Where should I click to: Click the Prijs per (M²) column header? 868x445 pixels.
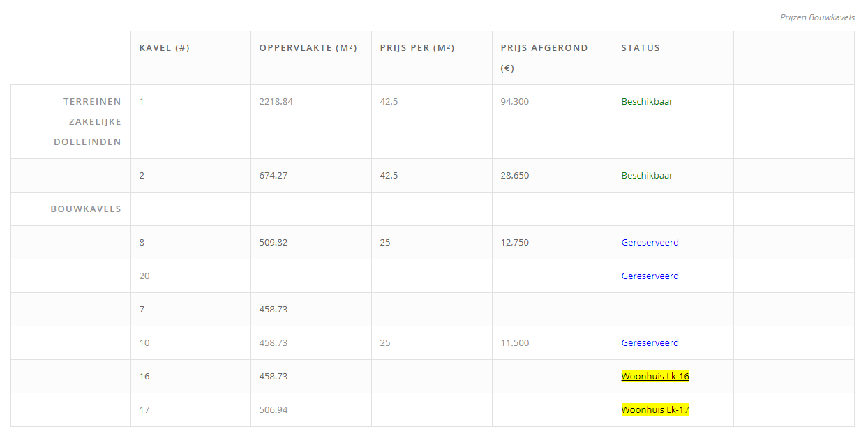point(417,48)
